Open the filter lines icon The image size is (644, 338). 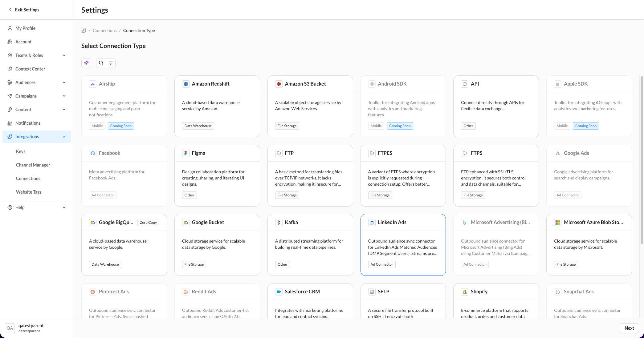coord(111,63)
